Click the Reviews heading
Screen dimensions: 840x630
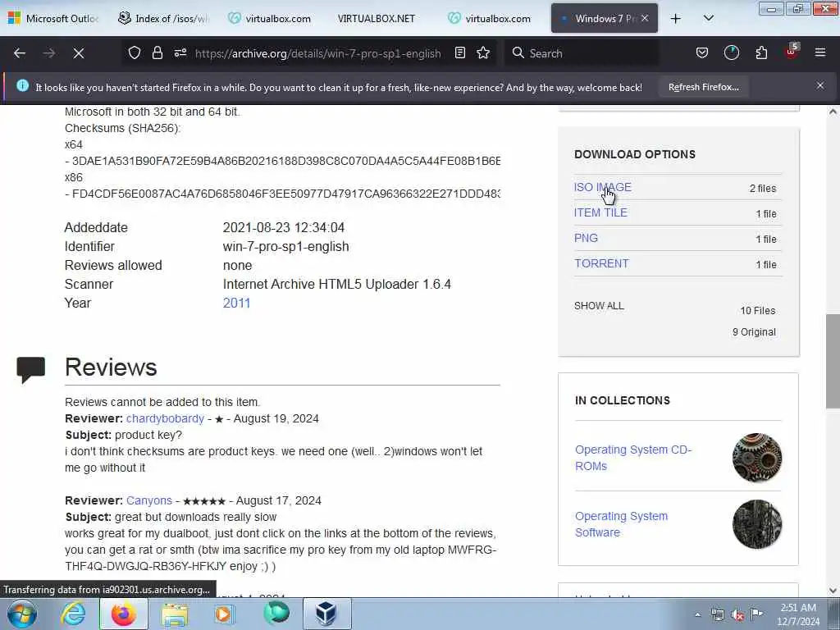pos(111,367)
